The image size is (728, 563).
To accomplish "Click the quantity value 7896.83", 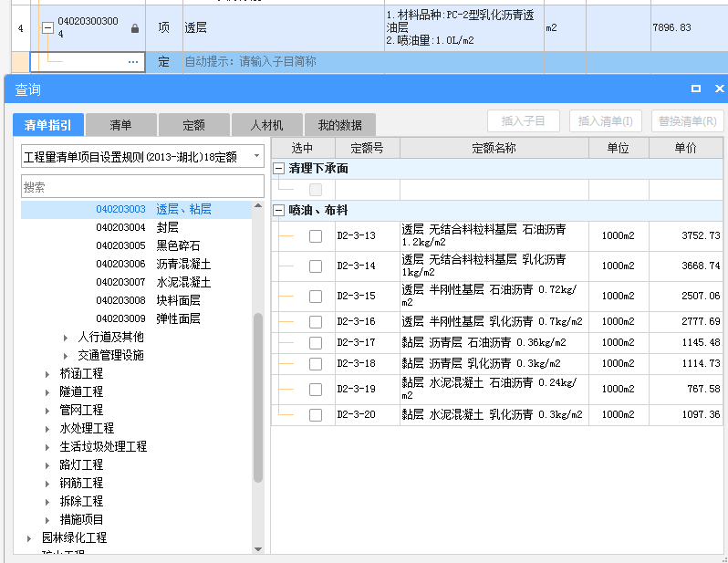I will click(x=671, y=28).
